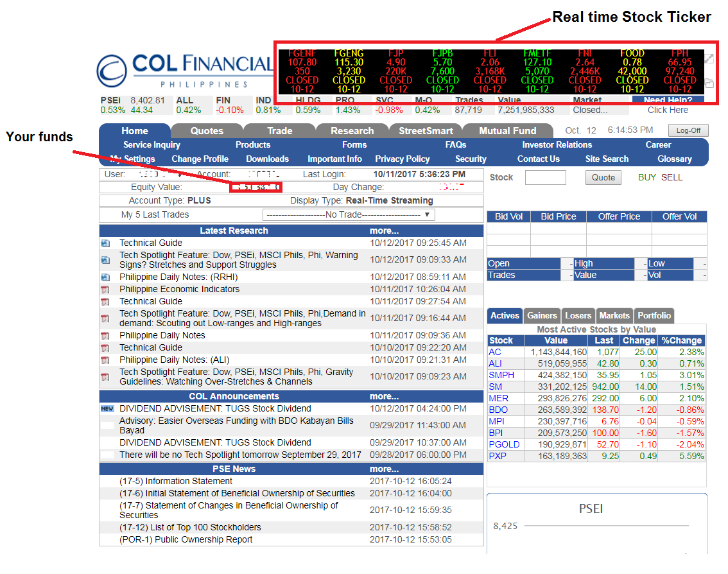Open the Trade tab
The height and width of the screenshot is (574, 728).
click(x=279, y=131)
